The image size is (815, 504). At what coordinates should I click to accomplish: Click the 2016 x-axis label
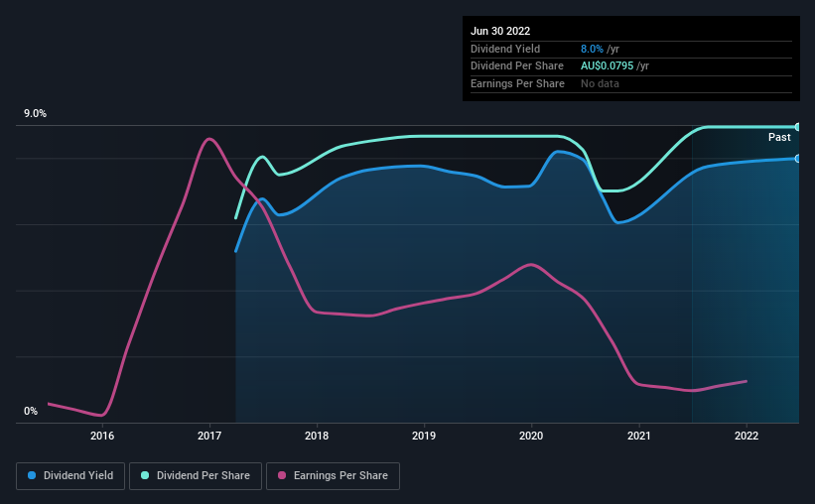[x=102, y=436]
